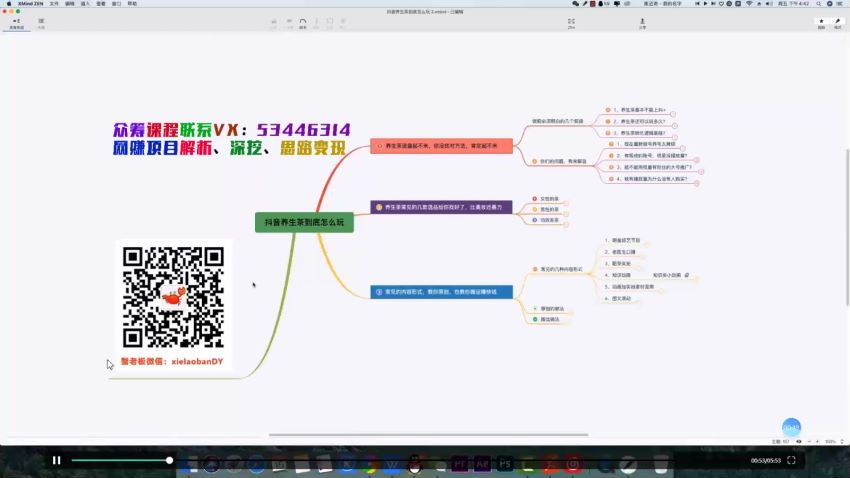850x478 pixels.
Task: Click the WeChat status icon in menu bar
Action: point(575,4)
